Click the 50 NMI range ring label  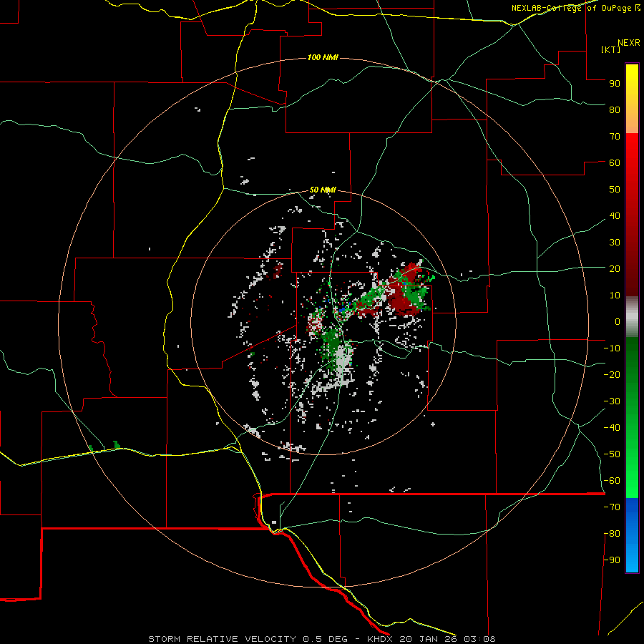(323, 190)
